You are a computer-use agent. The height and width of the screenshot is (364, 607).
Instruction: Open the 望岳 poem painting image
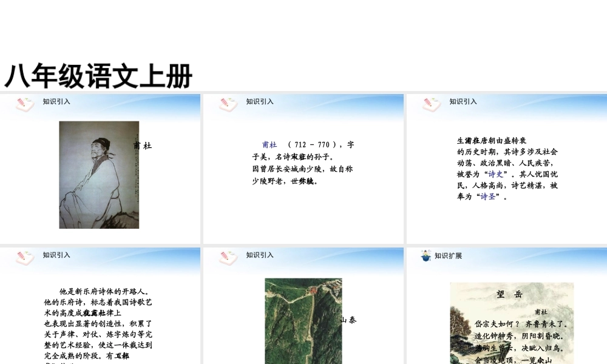[512, 323]
